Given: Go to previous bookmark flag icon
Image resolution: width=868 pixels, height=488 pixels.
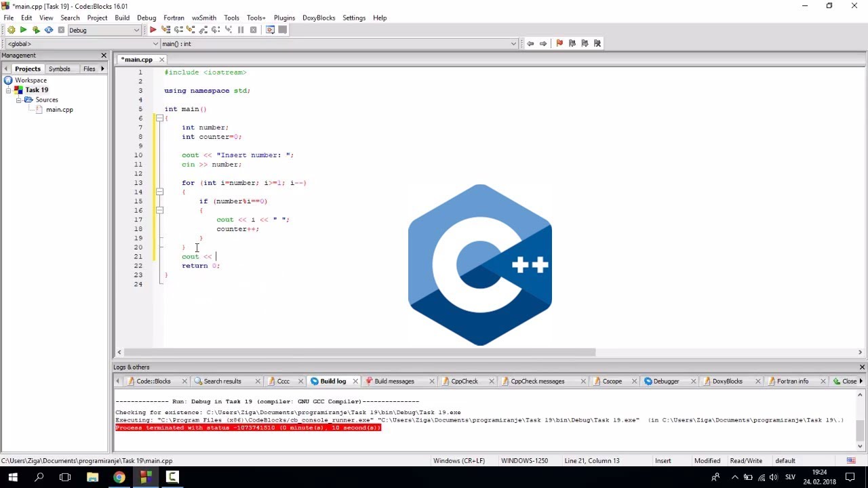Looking at the screenshot, I should 572,43.
